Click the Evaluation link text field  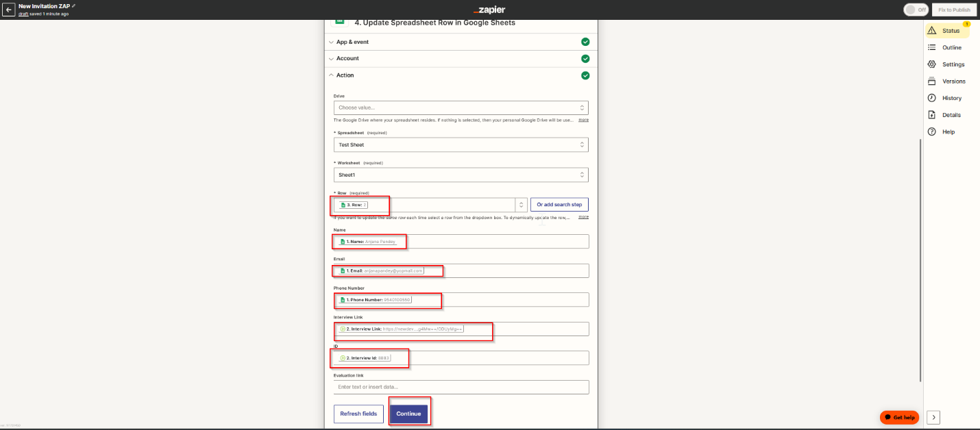(461, 387)
